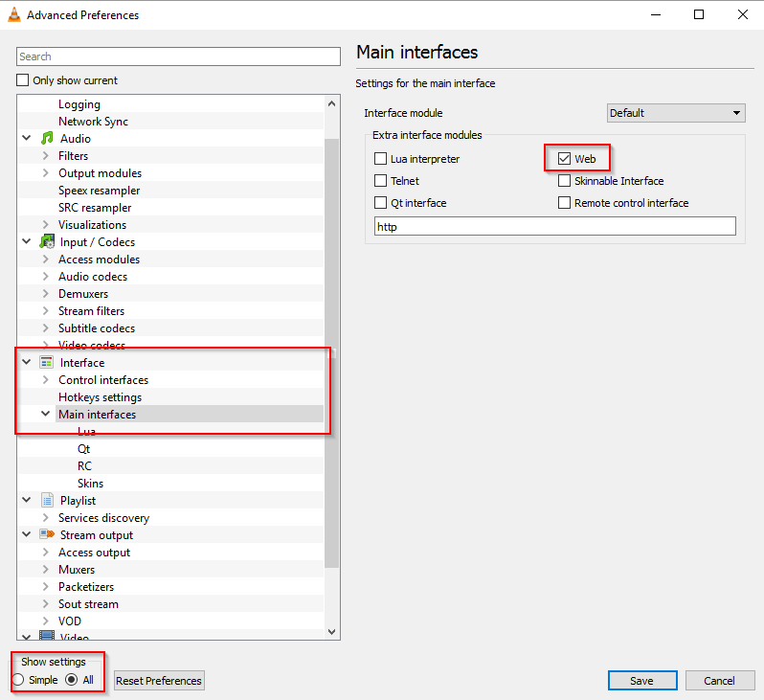This screenshot has width=764, height=700.
Task: Click the Video category film icon
Action: tap(47, 635)
